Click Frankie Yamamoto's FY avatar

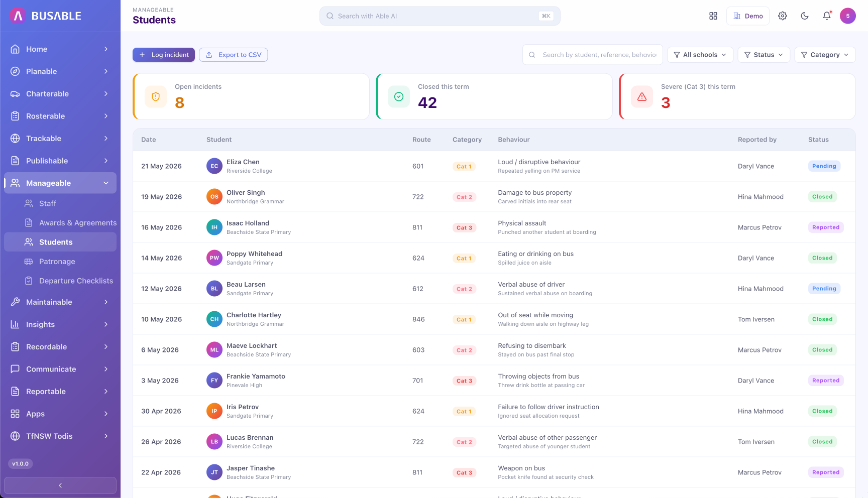click(214, 381)
